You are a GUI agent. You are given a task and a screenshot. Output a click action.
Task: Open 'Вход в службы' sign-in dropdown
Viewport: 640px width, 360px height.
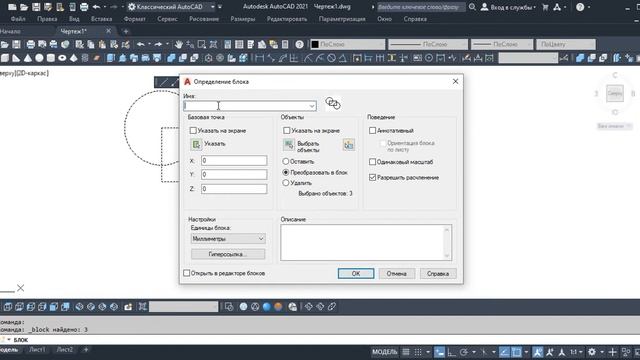pos(509,7)
